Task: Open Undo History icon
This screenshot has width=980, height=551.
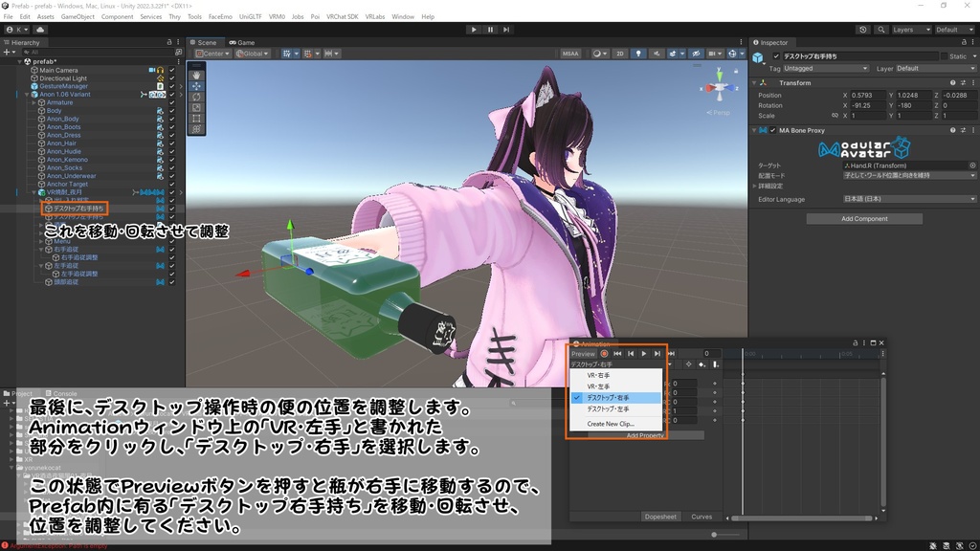Action: (863, 30)
